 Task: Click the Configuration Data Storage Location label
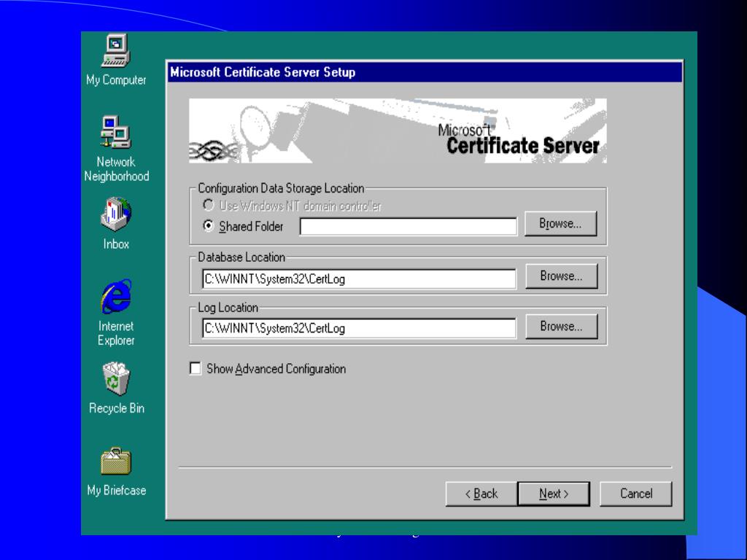281,189
